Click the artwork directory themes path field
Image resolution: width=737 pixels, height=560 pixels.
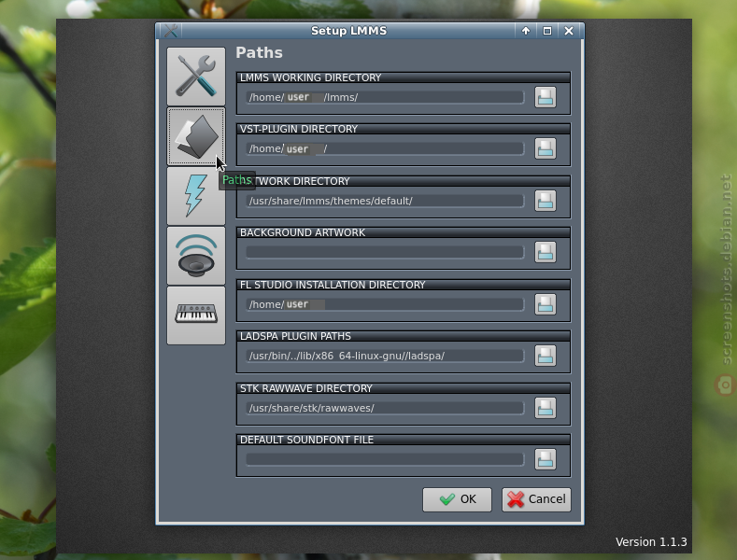385,201
